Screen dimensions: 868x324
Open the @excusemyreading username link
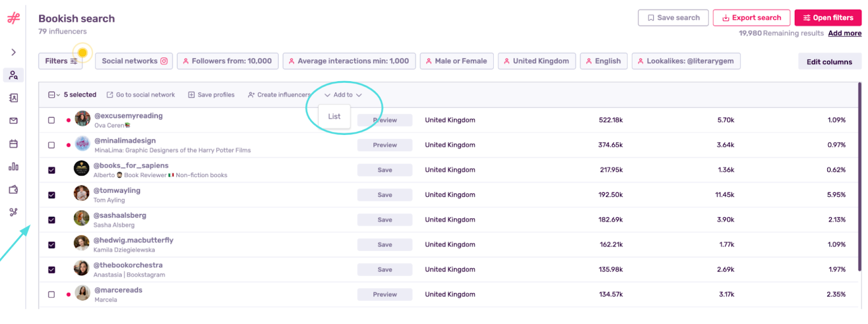coord(129,116)
